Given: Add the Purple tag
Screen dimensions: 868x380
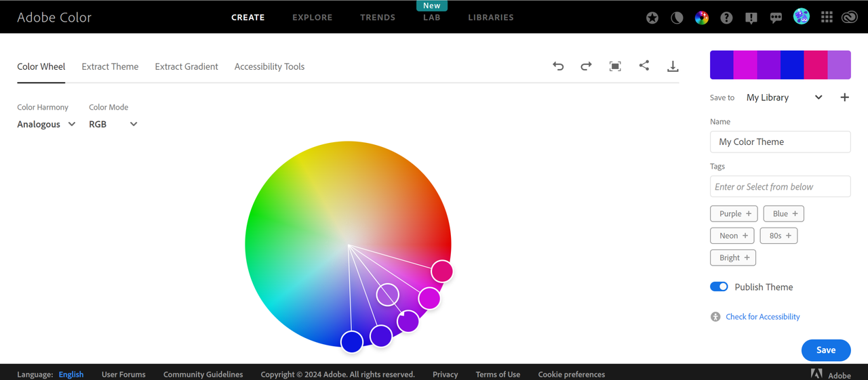Looking at the screenshot, I should coord(734,213).
